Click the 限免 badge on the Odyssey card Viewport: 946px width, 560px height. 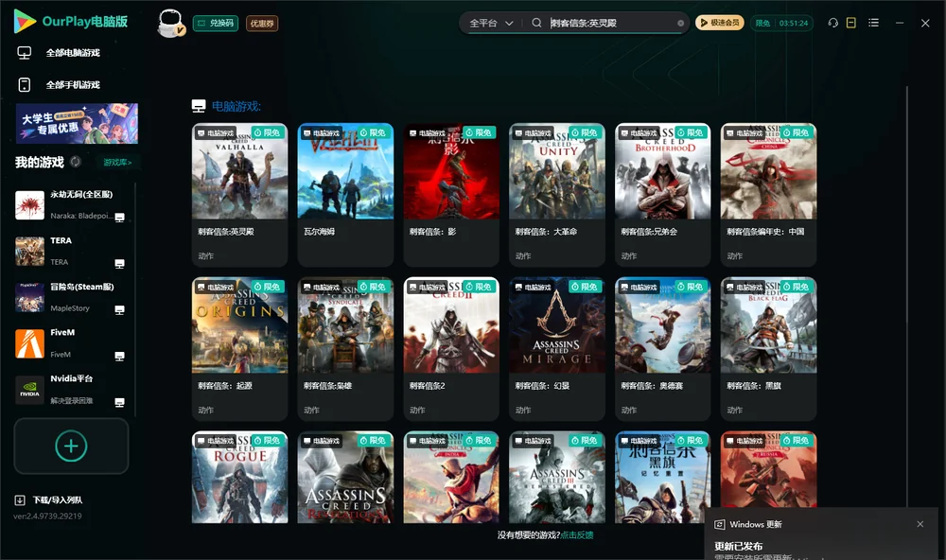tap(691, 287)
